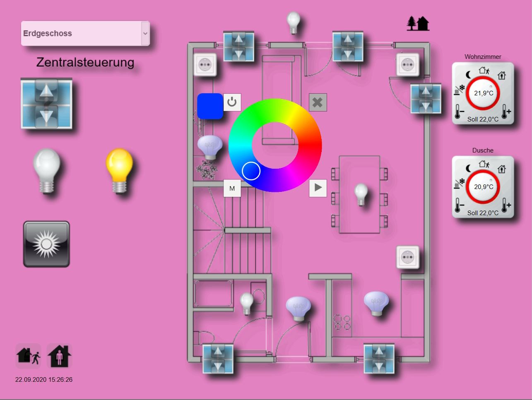
Task: Raise Wohnzimmer temperature with thermometer plus
Action: (506, 112)
